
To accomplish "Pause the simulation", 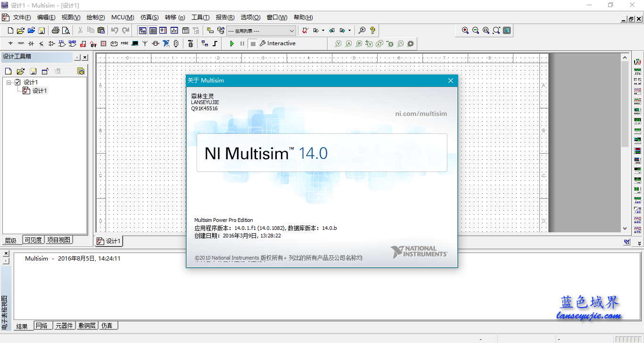I will coord(242,43).
